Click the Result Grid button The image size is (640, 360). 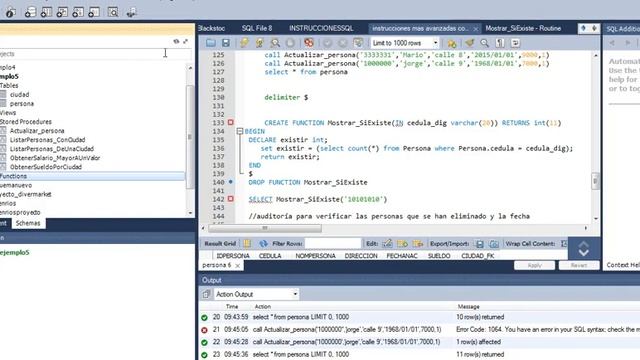[220, 244]
